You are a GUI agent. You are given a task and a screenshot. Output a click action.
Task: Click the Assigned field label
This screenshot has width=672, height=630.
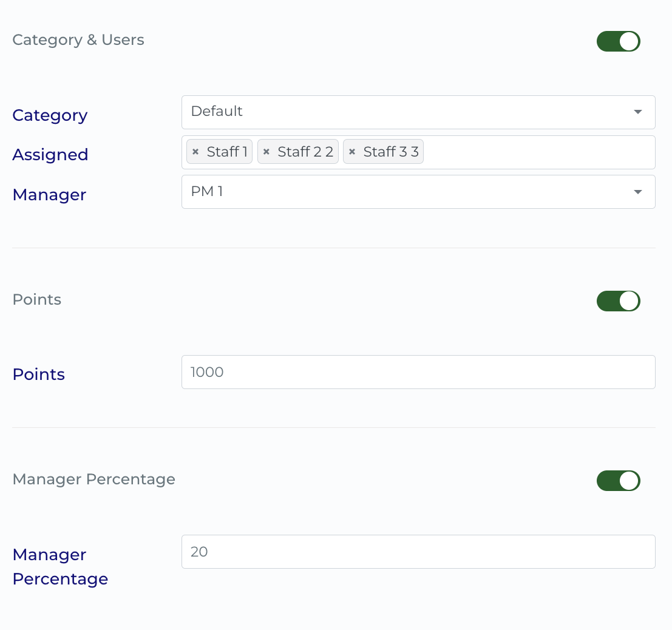(x=50, y=155)
